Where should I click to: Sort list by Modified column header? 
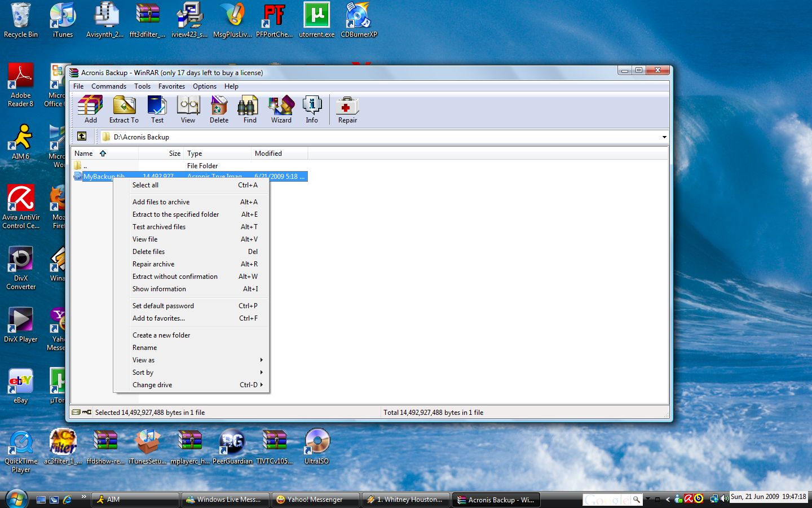(x=280, y=154)
